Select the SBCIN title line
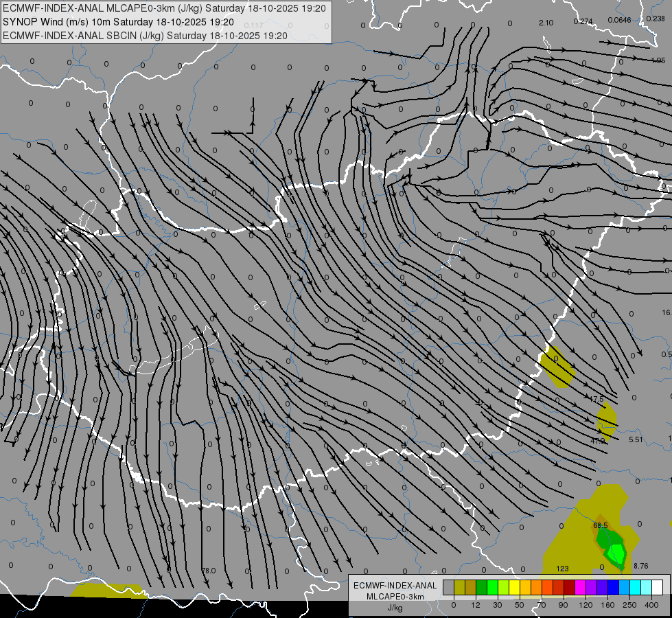 point(145,36)
